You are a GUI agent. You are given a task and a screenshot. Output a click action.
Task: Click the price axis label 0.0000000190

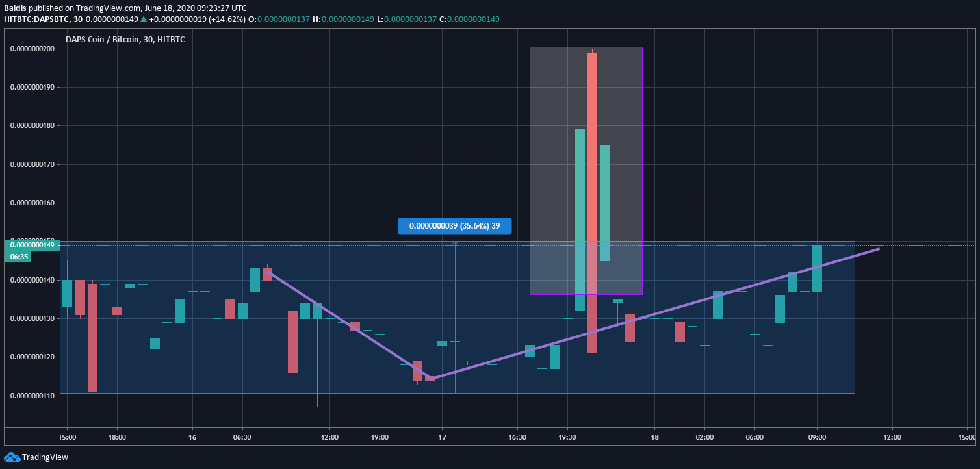pos(32,87)
